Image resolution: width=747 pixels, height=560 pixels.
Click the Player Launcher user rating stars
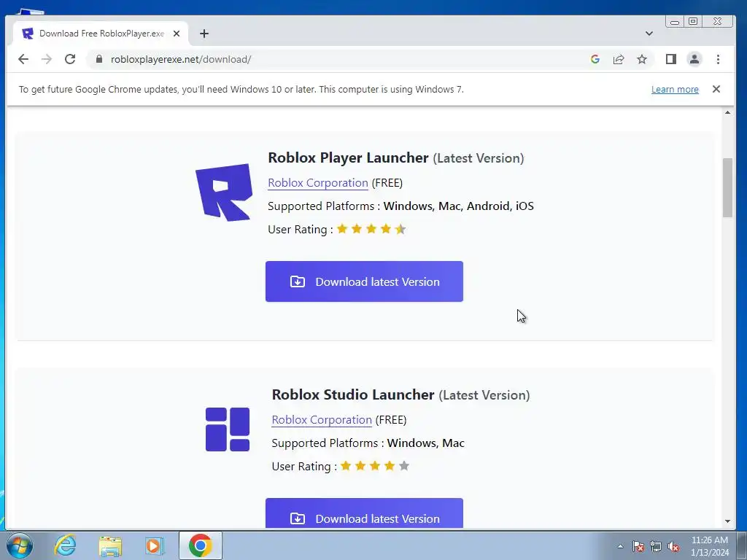click(371, 229)
